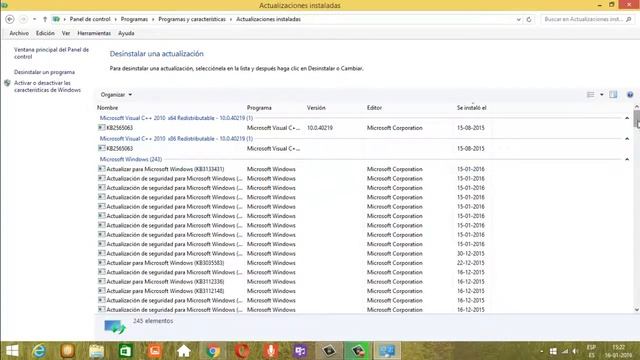Click the version cell 10.0.40219
This screenshot has width=640, height=360.
[x=320, y=128]
